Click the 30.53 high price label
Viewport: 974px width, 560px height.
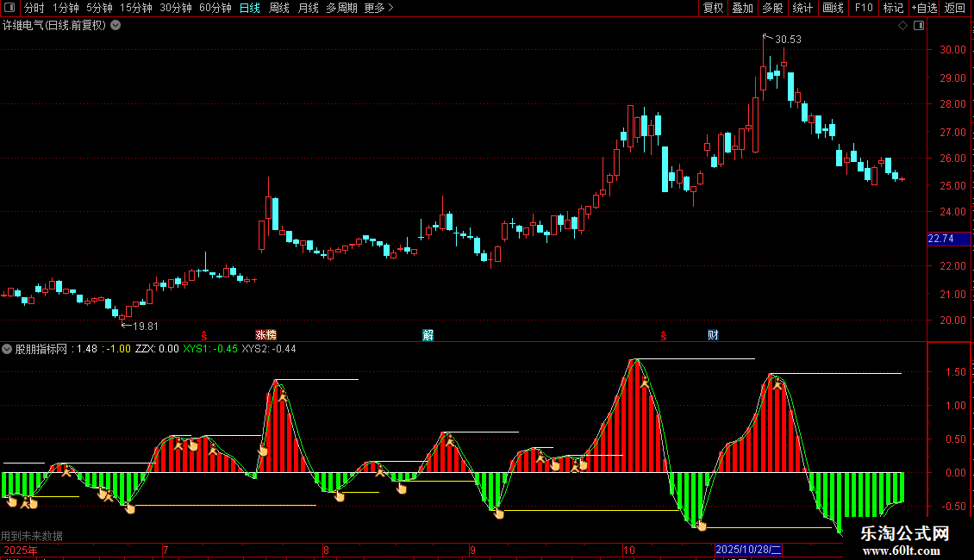(788, 39)
